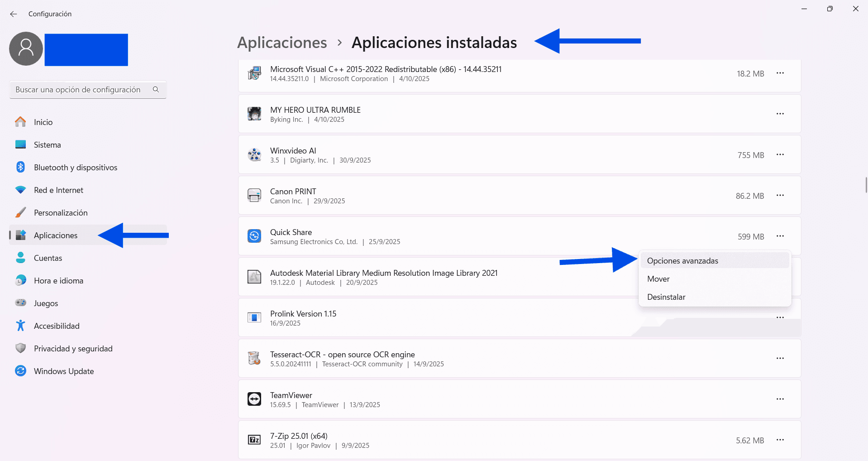Select the 7-Zip 25.01 (x64) title

coord(299,436)
